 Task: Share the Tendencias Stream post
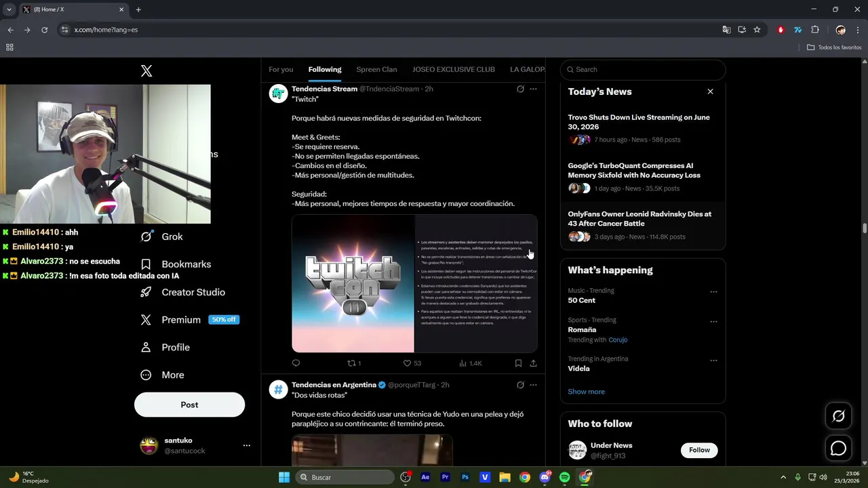click(x=533, y=363)
